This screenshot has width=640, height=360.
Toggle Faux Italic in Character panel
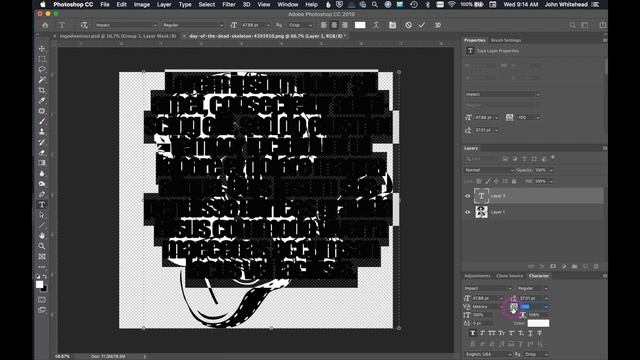pyautogui.click(x=482, y=333)
